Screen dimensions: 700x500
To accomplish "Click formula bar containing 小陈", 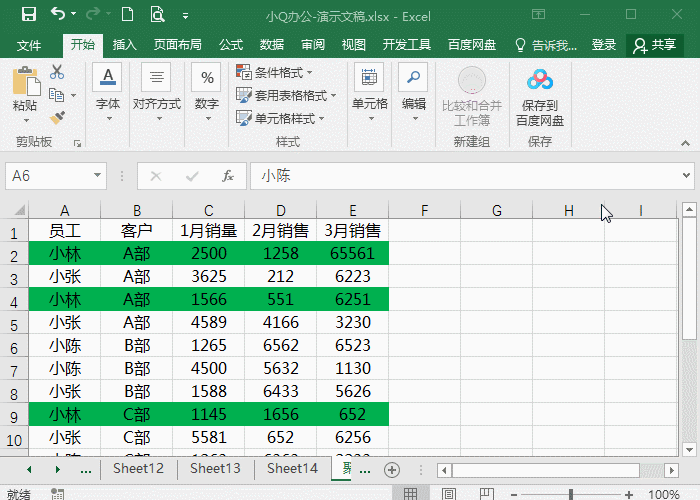I will [464, 176].
